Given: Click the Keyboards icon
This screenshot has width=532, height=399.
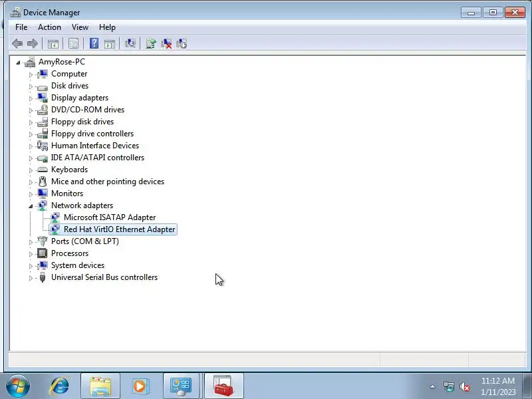Looking at the screenshot, I should (x=43, y=170).
